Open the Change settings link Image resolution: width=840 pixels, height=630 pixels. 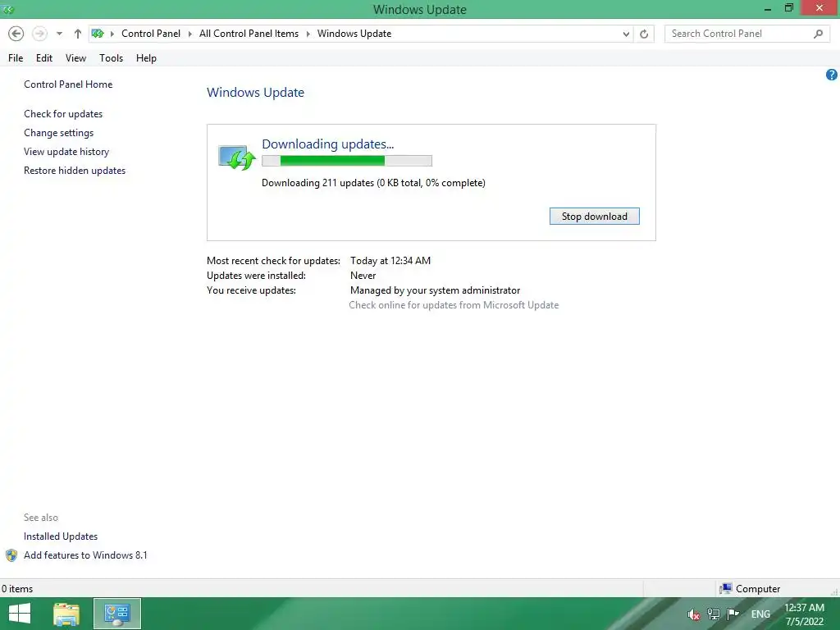coord(58,132)
